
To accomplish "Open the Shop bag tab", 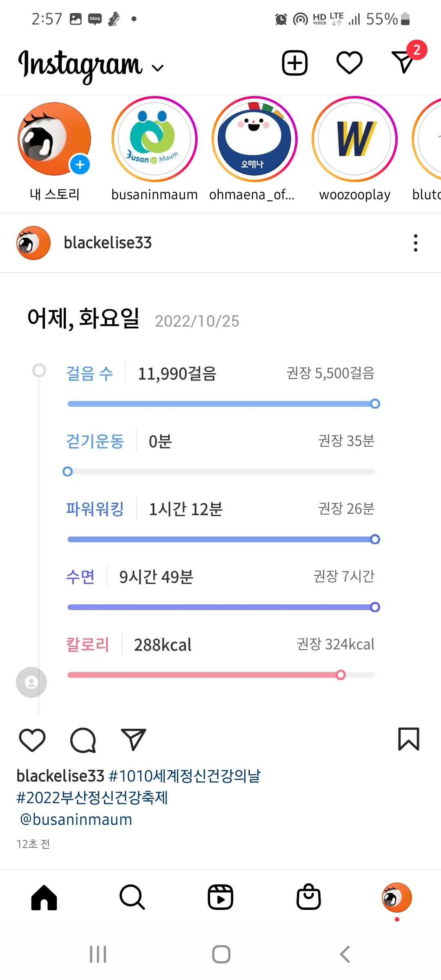I will point(309,898).
